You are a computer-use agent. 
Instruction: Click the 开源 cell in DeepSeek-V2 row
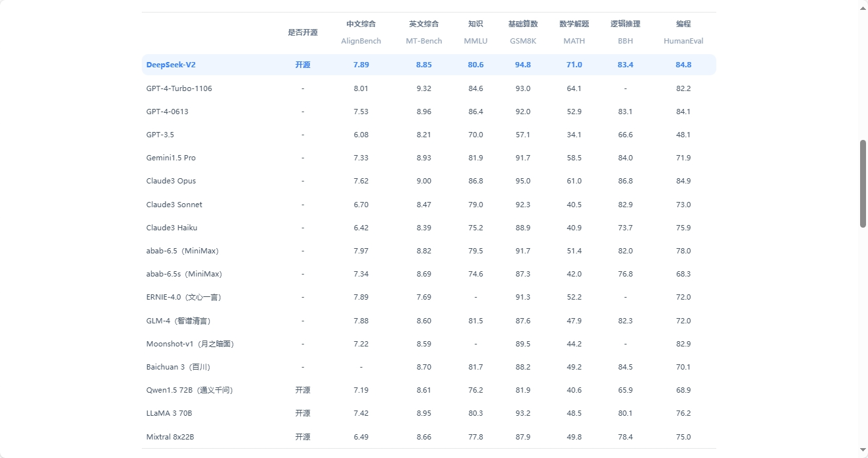[x=303, y=65]
